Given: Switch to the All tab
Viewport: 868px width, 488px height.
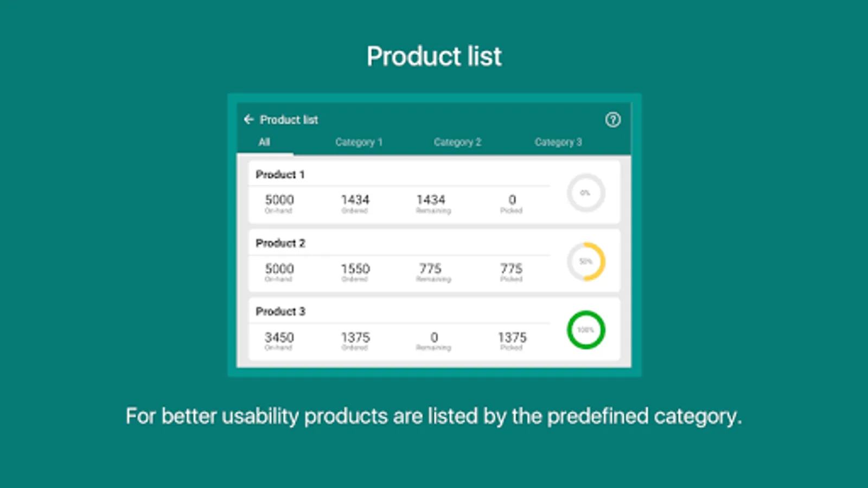Looking at the screenshot, I should click(x=264, y=142).
